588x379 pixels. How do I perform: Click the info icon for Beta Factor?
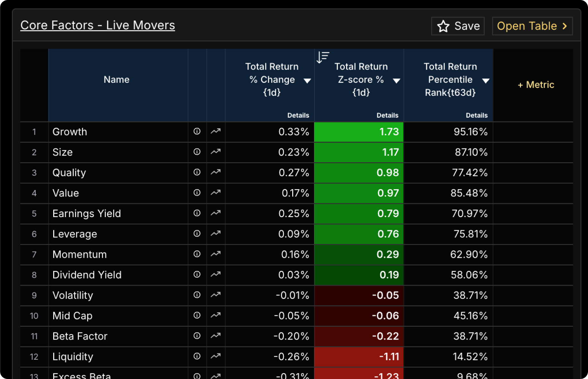(x=197, y=336)
